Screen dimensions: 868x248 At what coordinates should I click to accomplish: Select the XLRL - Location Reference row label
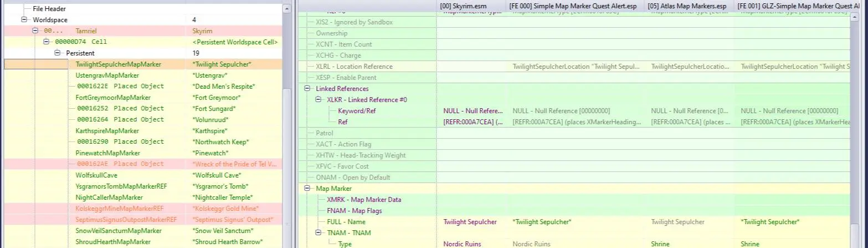coord(354,67)
